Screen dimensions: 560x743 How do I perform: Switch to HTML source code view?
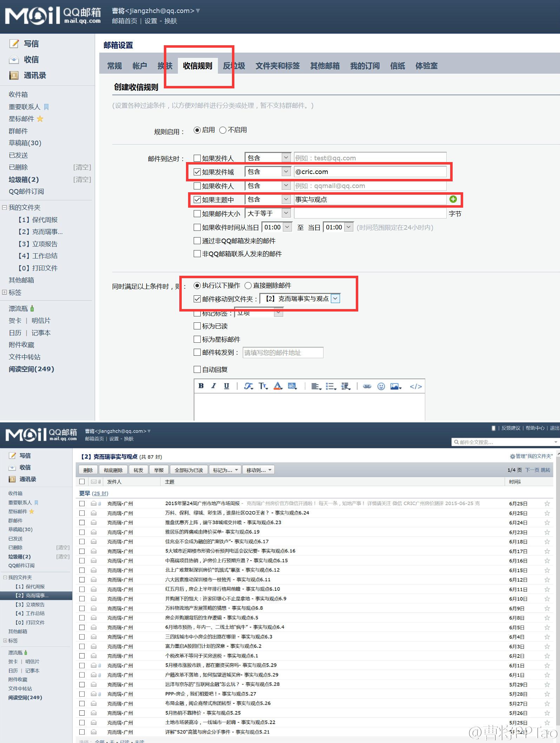[416, 386]
